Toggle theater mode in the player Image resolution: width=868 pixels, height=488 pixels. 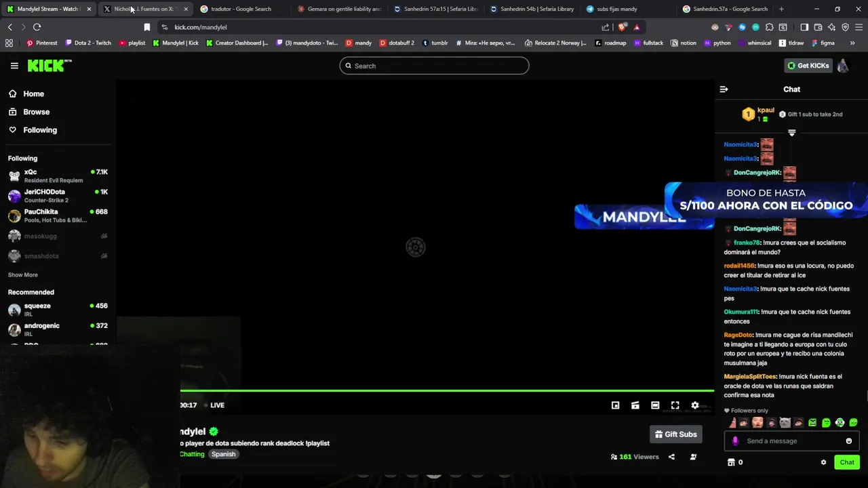pyautogui.click(x=655, y=405)
